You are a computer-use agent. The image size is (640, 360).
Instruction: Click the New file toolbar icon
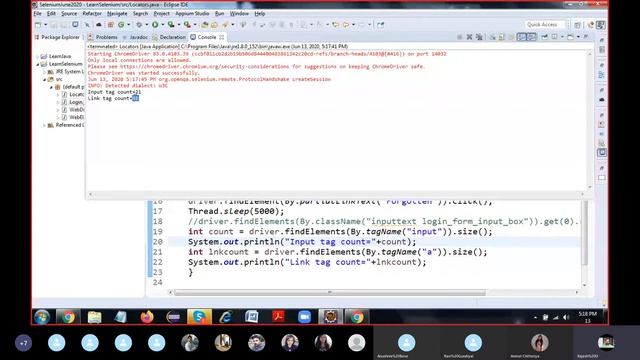(x=38, y=25)
